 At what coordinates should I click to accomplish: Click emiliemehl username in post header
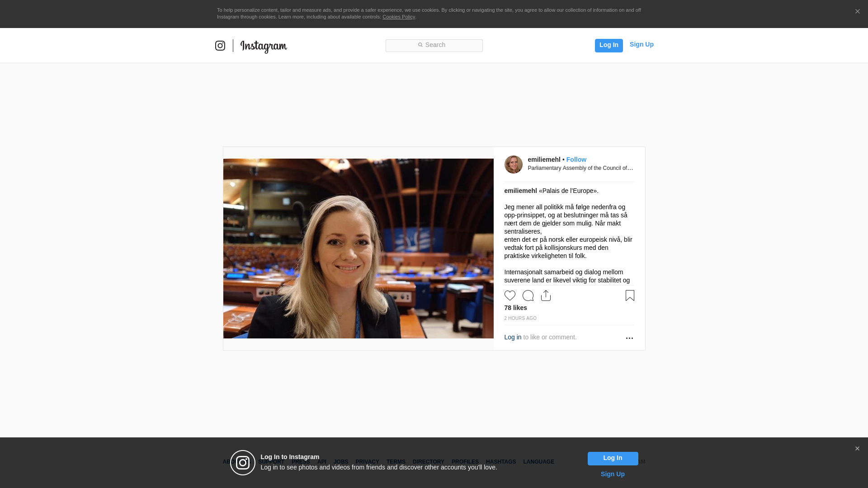(x=544, y=160)
